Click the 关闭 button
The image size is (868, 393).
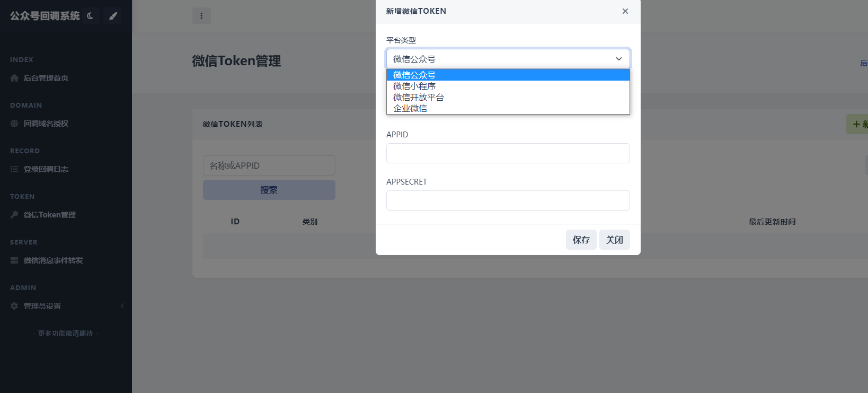(x=615, y=240)
